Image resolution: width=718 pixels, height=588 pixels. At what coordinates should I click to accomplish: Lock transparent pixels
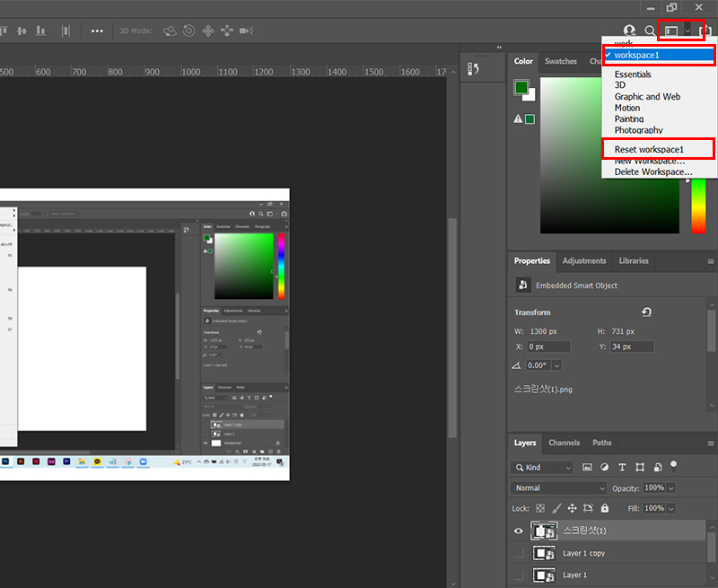540,508
